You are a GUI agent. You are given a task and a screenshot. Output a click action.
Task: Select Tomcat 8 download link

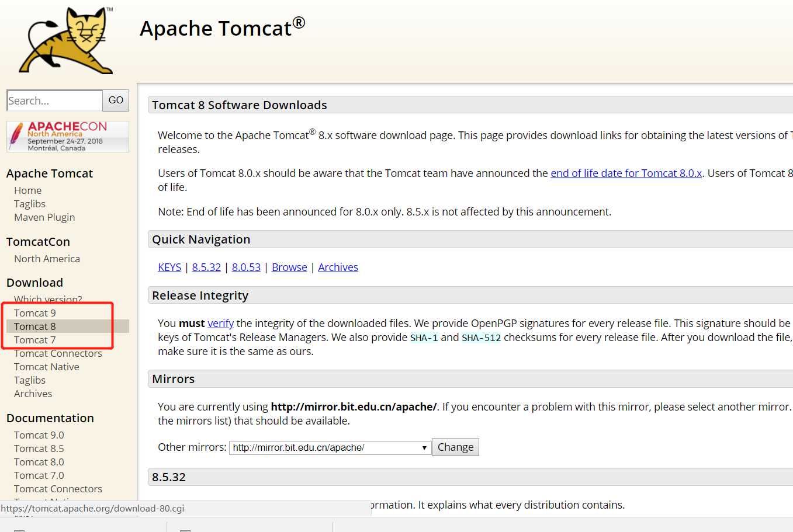pyautogui.click(x=35, y=326)
